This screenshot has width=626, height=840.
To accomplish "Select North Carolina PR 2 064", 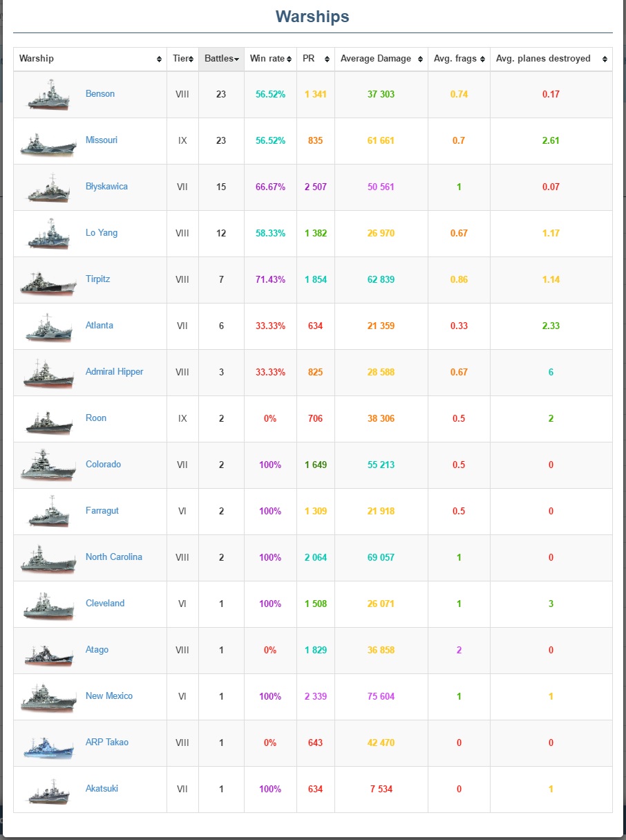I will [316, 557].
